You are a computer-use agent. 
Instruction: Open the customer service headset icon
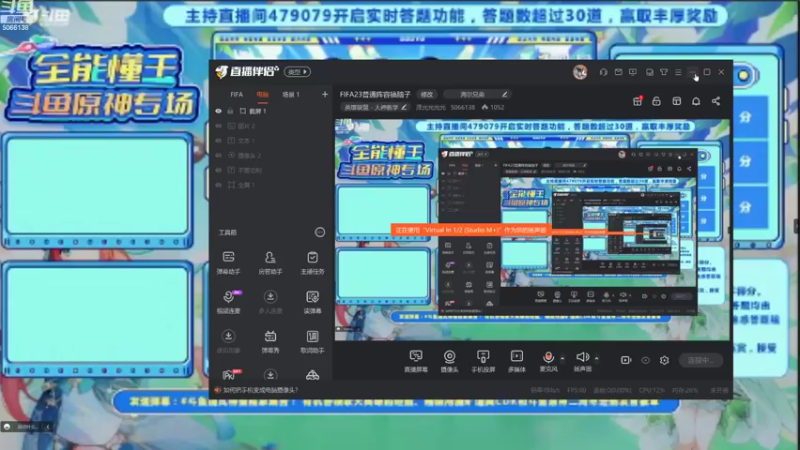coord(604,72)
